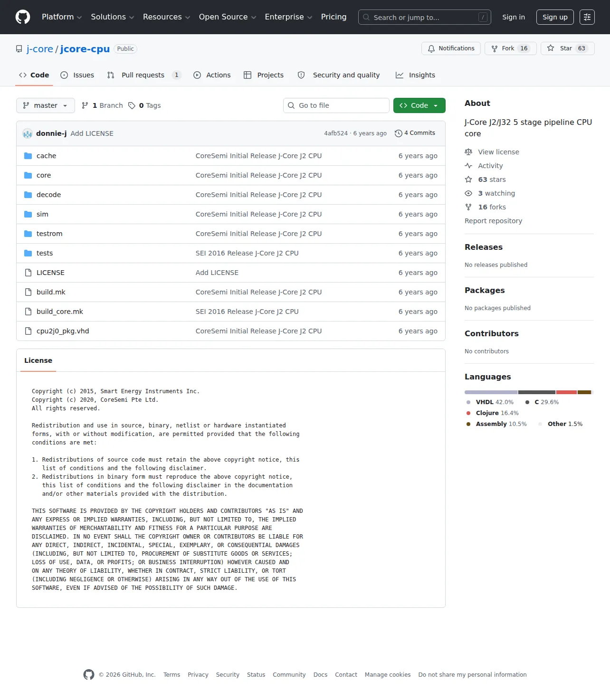The height and width of the screenshot is (700, 610).
Task: Click donnie-j's avatar image
Action: point(28,133)
